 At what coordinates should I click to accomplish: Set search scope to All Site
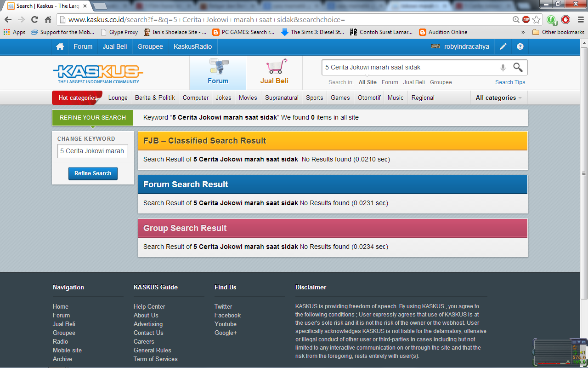(367, 82)
